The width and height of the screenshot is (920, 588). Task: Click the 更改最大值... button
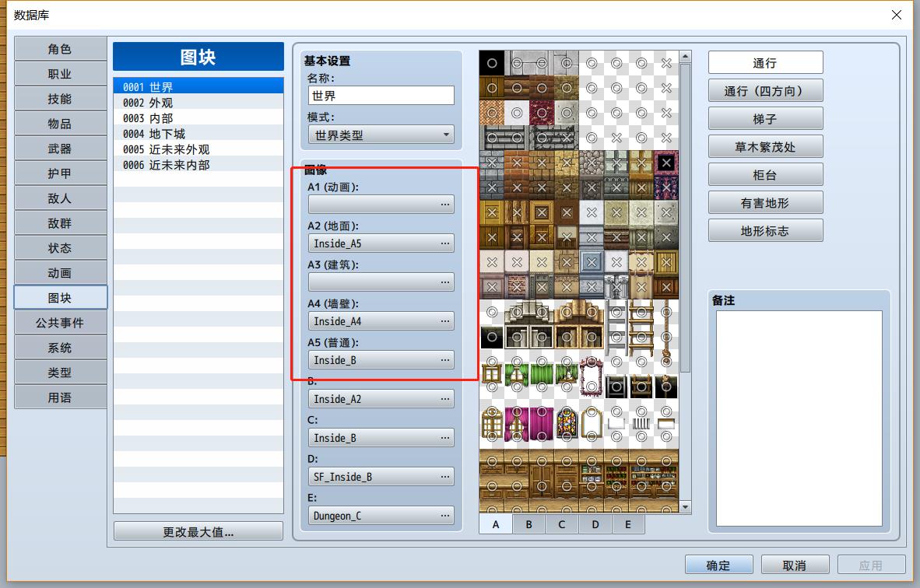[198, 532]
